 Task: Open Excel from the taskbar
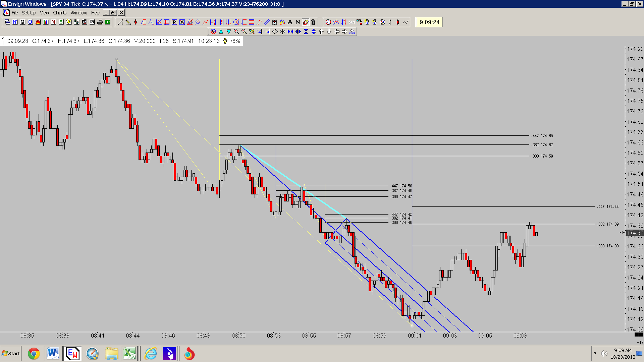click(x=129, y=354)
